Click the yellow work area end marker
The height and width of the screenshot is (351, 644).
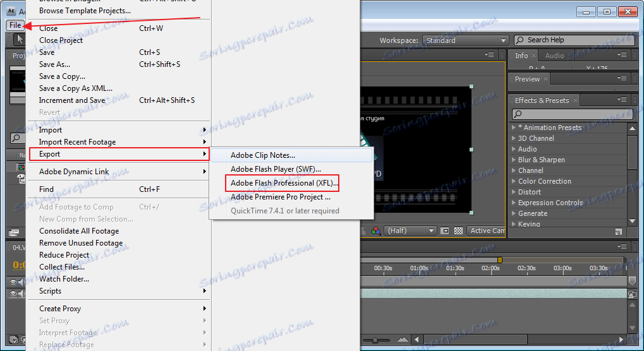click(499, 259)
